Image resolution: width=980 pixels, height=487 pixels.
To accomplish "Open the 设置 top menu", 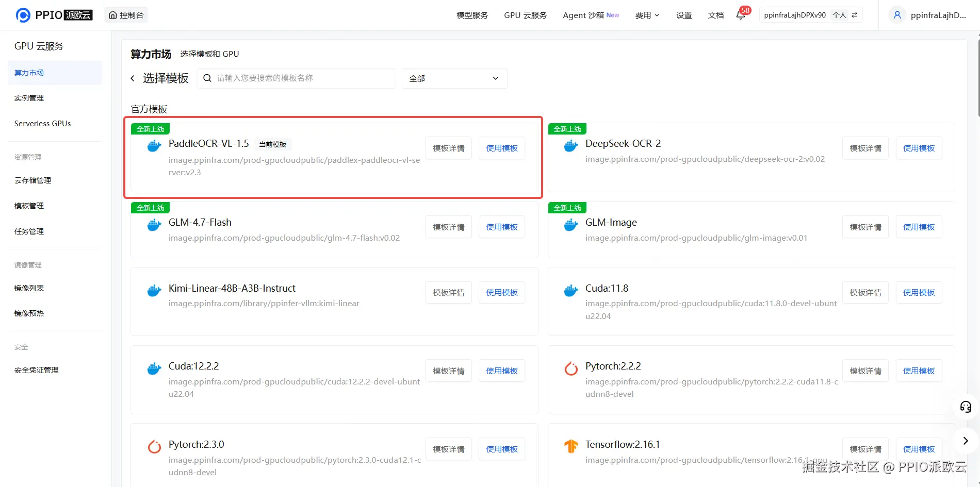I will [x=684, y=15].
